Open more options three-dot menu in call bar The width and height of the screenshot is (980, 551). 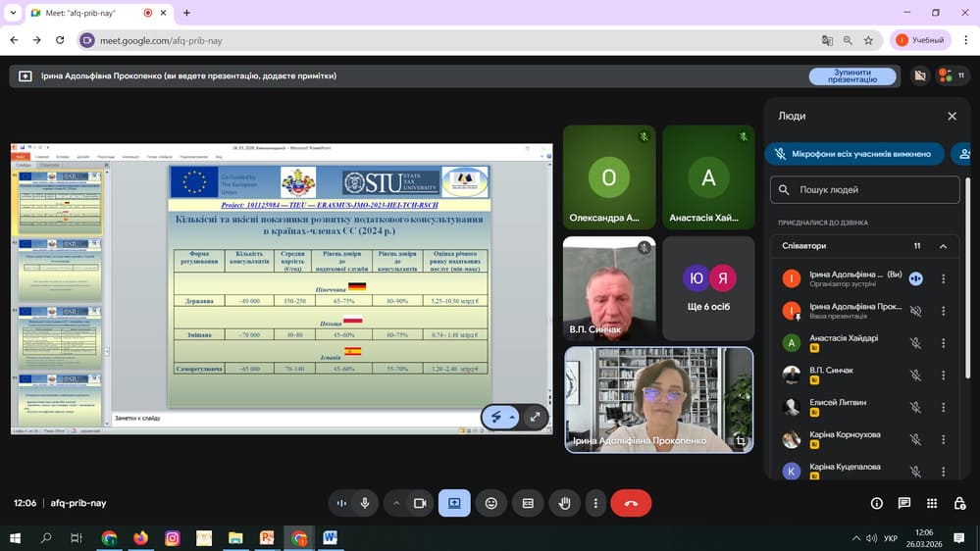pos(595,503)
